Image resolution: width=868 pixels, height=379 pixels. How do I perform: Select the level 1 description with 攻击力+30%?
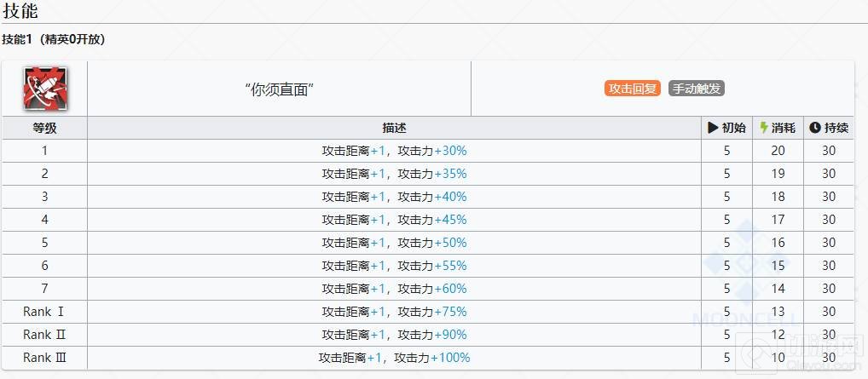[394, 151]
